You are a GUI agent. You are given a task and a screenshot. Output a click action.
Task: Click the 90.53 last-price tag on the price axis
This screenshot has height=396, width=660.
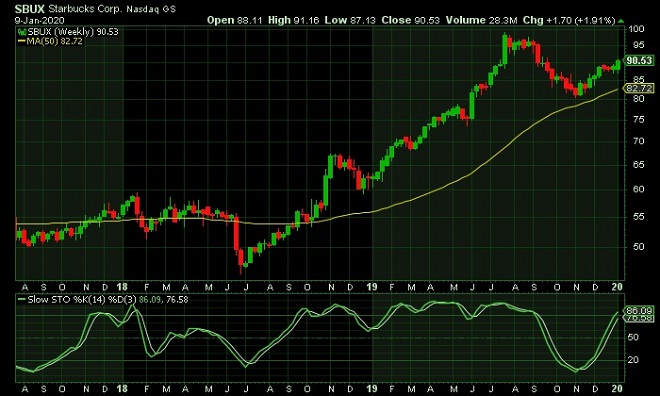[x=639, y=61]
